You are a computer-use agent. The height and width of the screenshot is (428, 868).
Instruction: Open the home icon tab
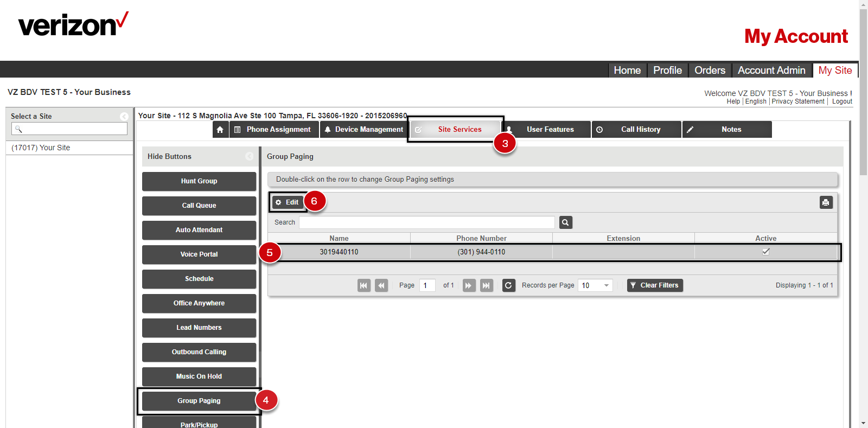click(220, 130)
